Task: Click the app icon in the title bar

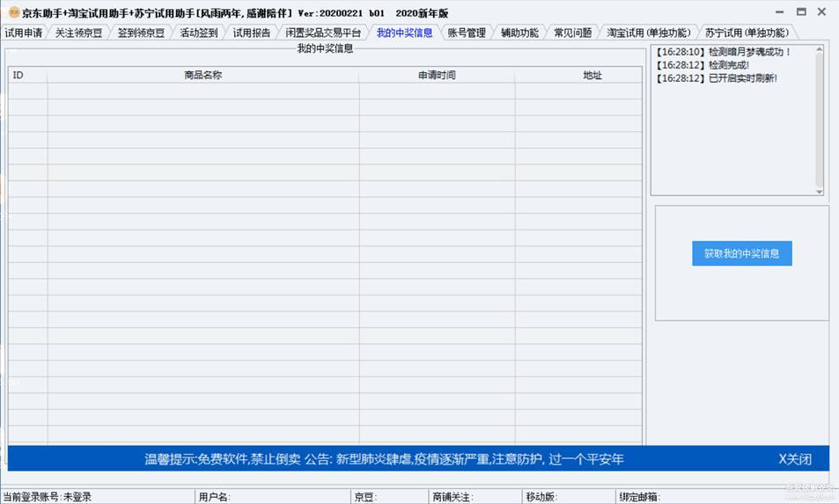Action: 14,12
